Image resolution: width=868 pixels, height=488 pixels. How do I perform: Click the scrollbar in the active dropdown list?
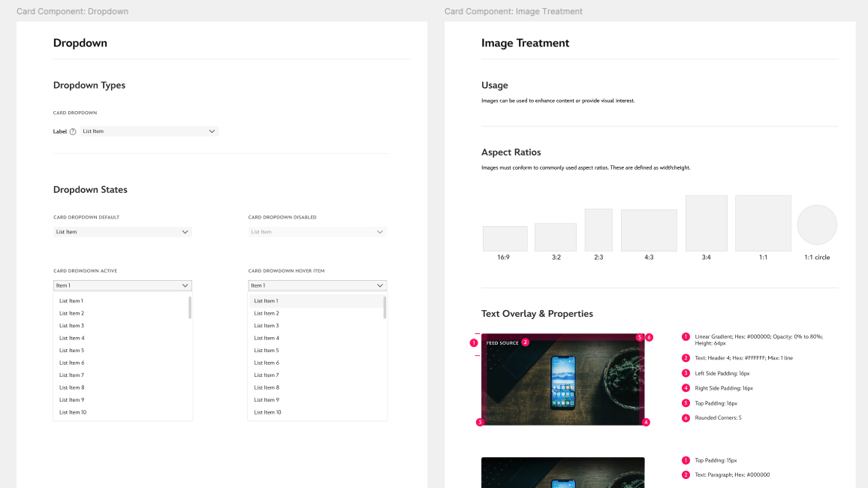(x=190, y=308)
